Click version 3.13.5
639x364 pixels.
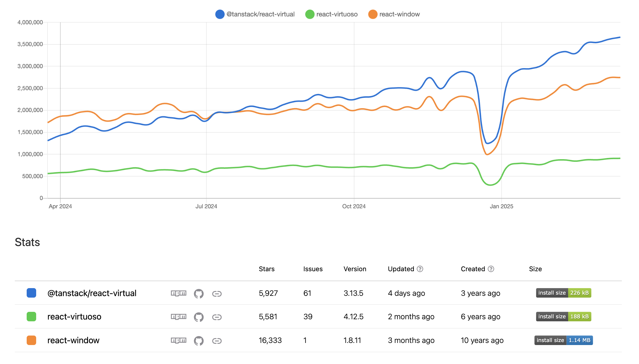click(353, 293)
